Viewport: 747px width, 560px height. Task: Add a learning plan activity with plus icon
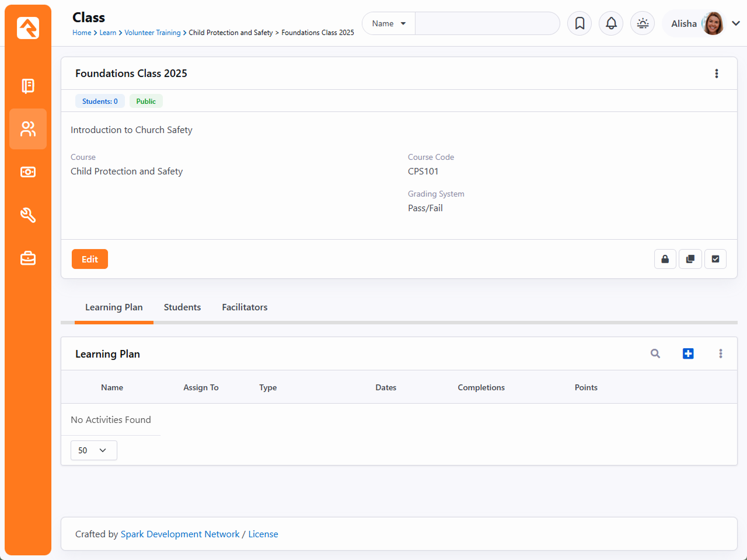688,353
